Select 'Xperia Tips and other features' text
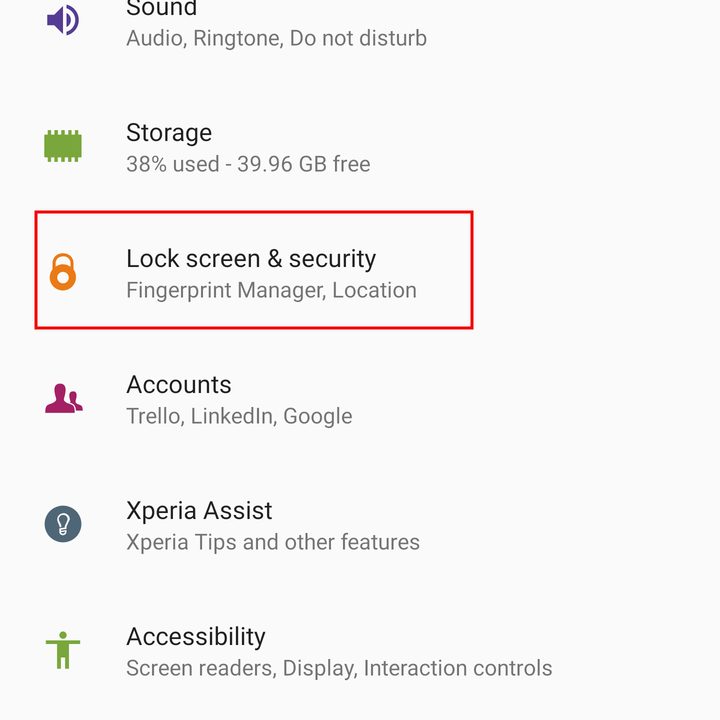This screenshot has height=720, width=720. coord(273,542)
